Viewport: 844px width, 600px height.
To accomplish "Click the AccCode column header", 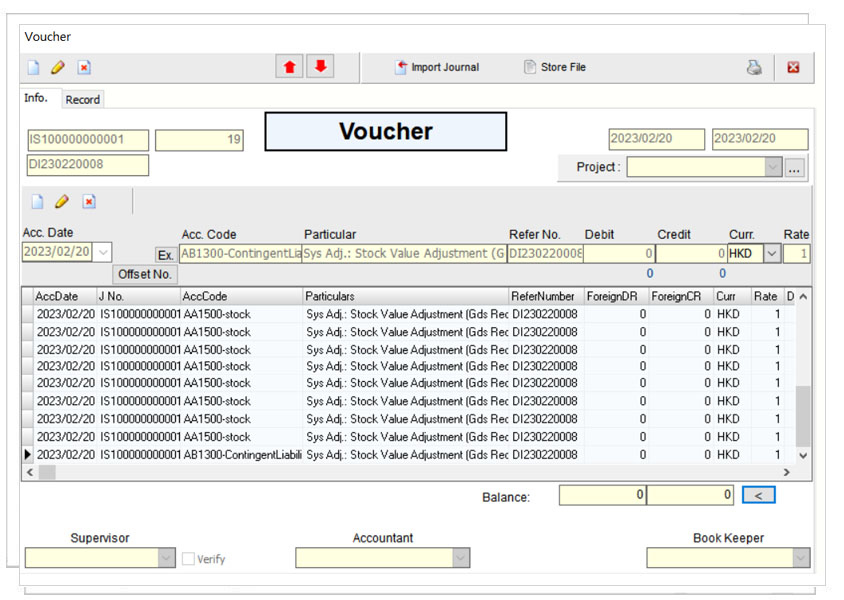I will (242, 297).
